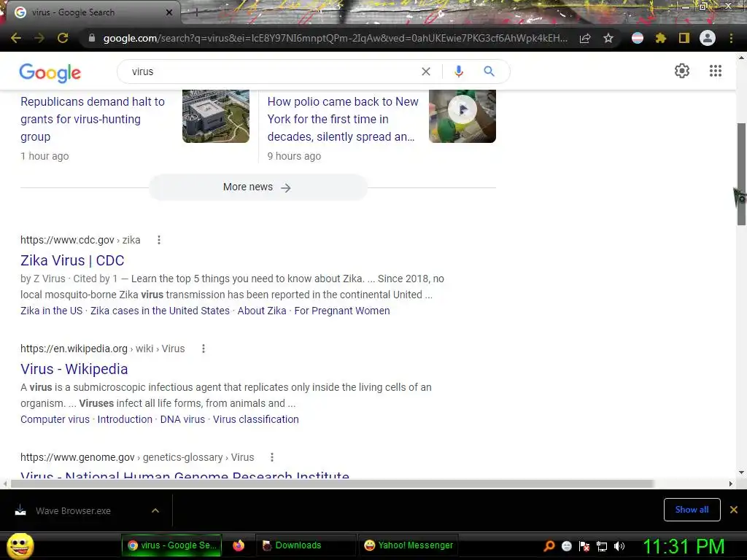Open the Virus - Wikipedia result
This screenshot has height=560, width=747.
tap(74, 369)
